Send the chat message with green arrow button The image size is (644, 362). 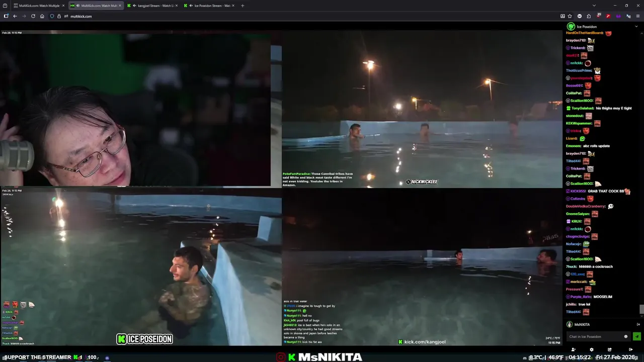tap(637, 336)
